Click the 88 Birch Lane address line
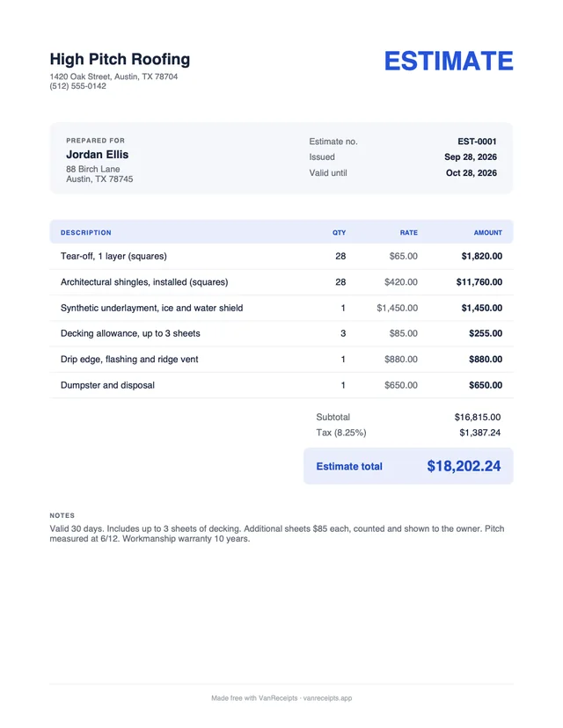This screenshot has height=728, width=563. (93, 169)
